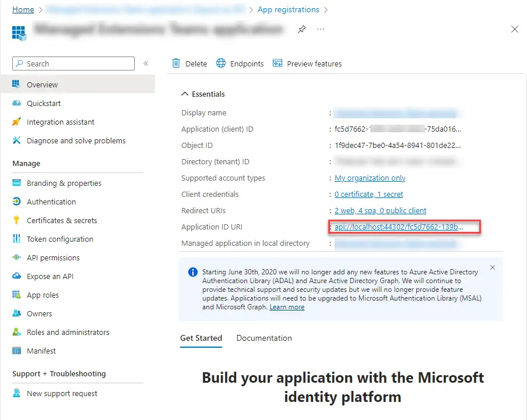527x420 pixels.
Task: Click the Object ID value
Action: pos(398,146)
